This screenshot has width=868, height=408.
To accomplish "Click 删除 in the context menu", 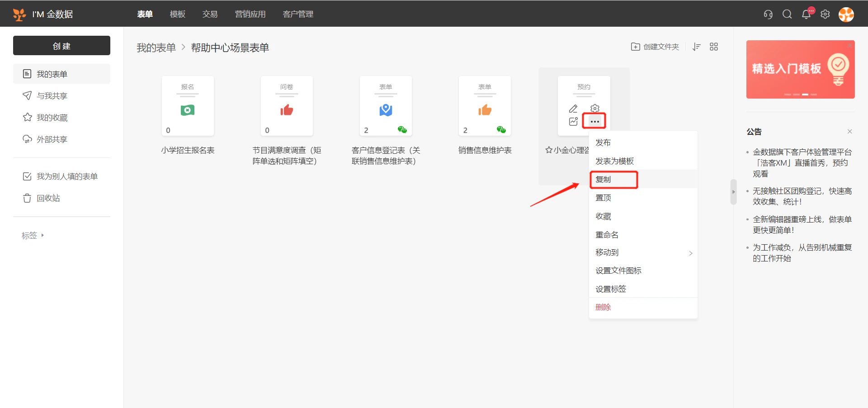I will tap(603, 307).
